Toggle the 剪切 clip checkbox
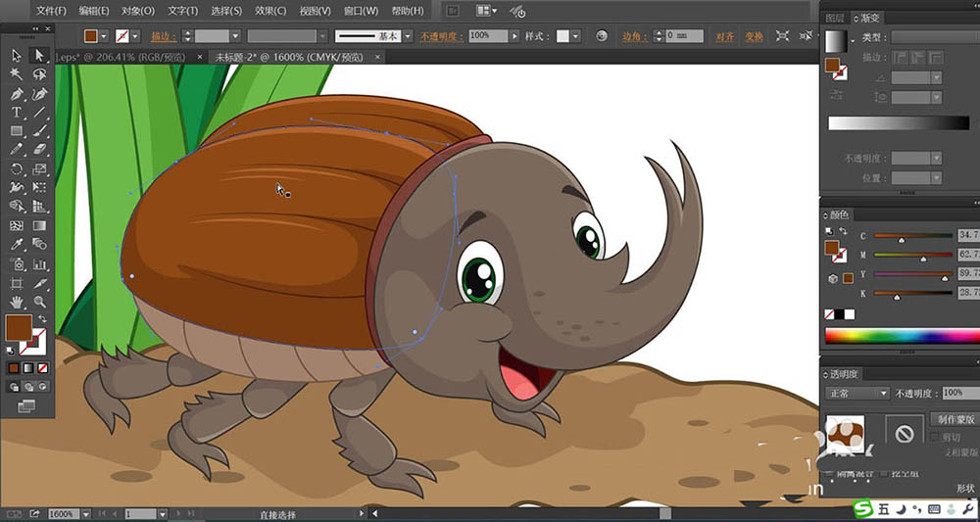This screenshot has width=980, height=522. 935,437
